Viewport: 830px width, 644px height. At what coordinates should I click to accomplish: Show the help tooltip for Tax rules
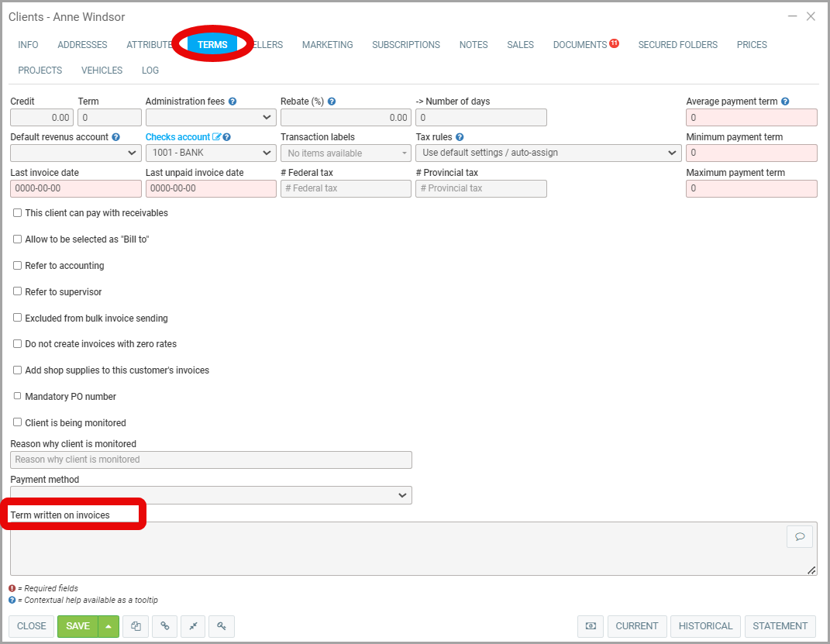(x=460, y=137)
